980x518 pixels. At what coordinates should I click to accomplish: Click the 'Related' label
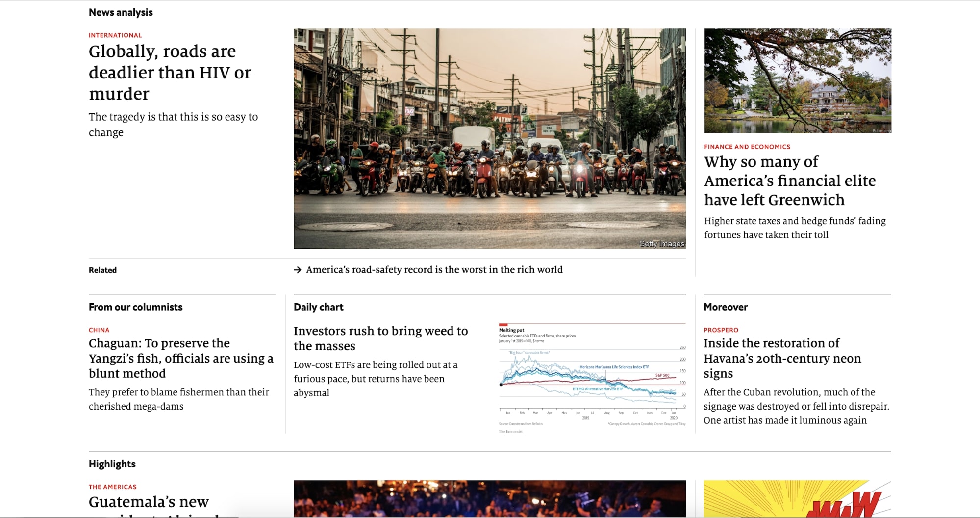coord(102,270)
